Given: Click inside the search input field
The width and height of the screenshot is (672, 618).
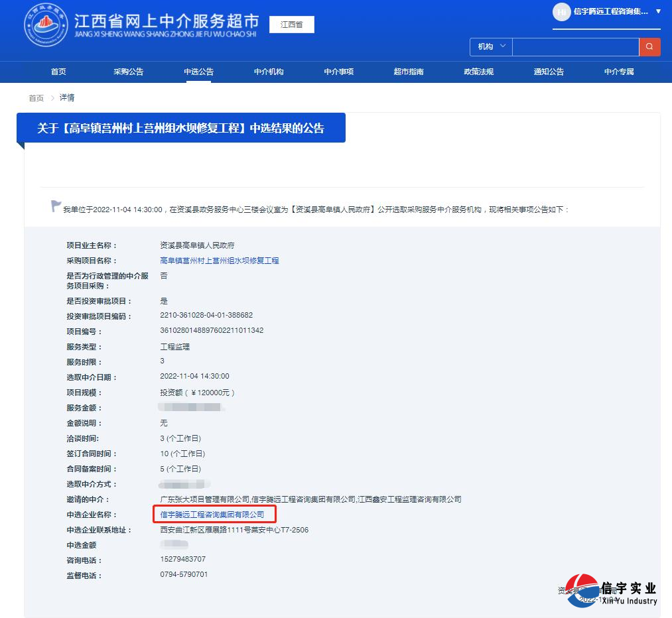Looking at the screenshot, I should (574, 46).
